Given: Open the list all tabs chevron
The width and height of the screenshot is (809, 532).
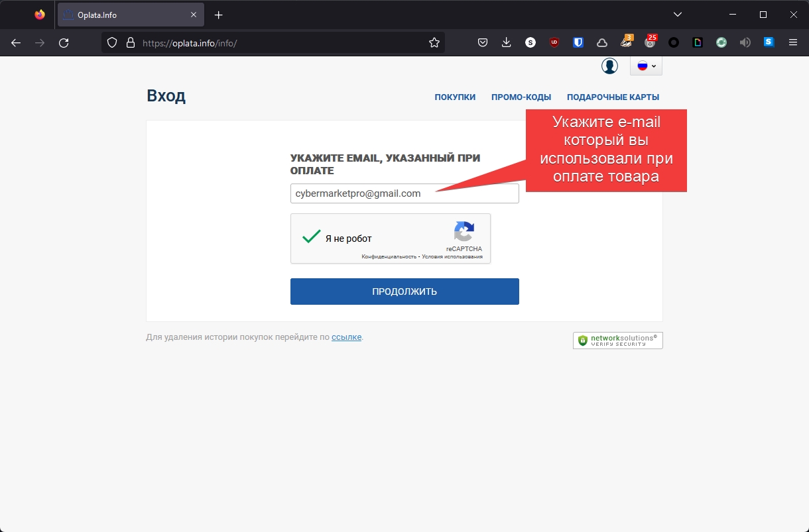Looking at the screenshot, I should pyautogui.click(x=677, y=15).
